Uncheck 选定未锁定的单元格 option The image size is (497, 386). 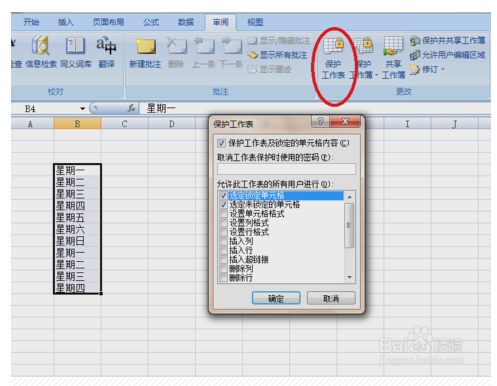click(223, 205)
